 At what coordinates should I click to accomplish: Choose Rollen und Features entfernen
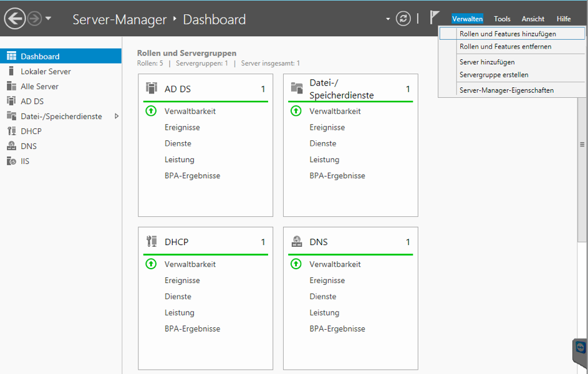[512, 47]
